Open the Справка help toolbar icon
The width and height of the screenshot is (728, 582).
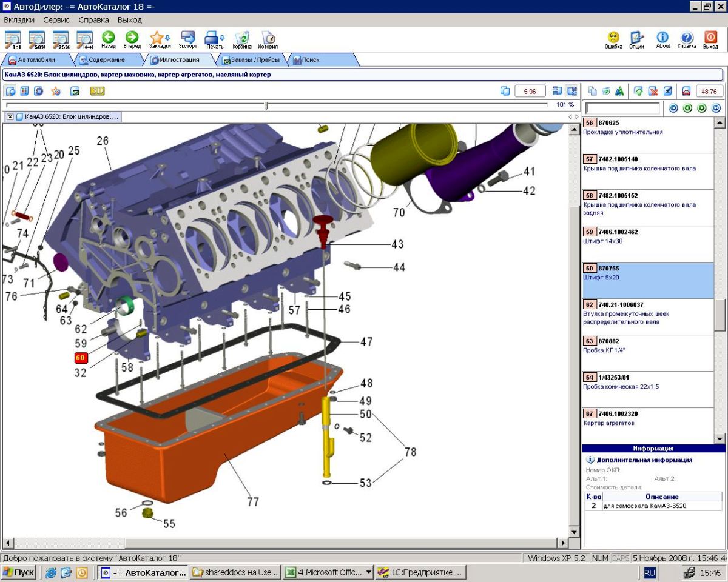coord(687,40)
